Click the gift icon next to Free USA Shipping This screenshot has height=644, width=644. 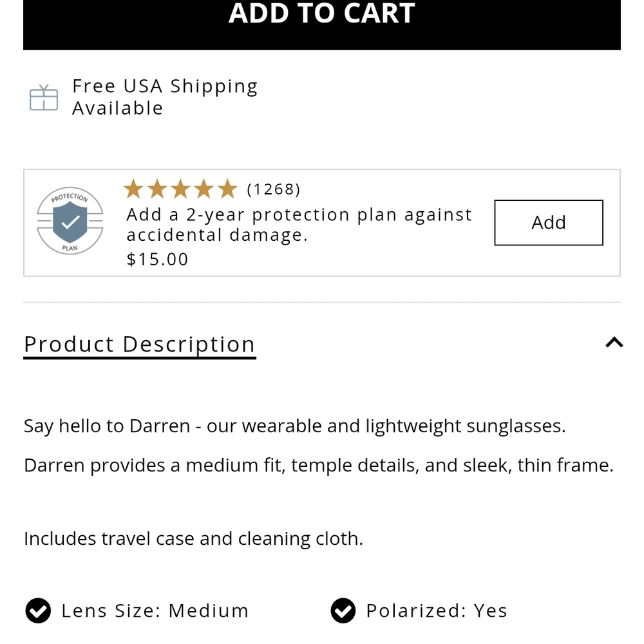(43, 98)
